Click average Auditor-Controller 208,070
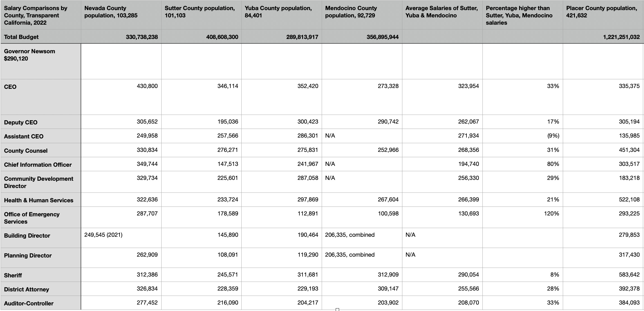The image size is (644, 311). point(468,303)
